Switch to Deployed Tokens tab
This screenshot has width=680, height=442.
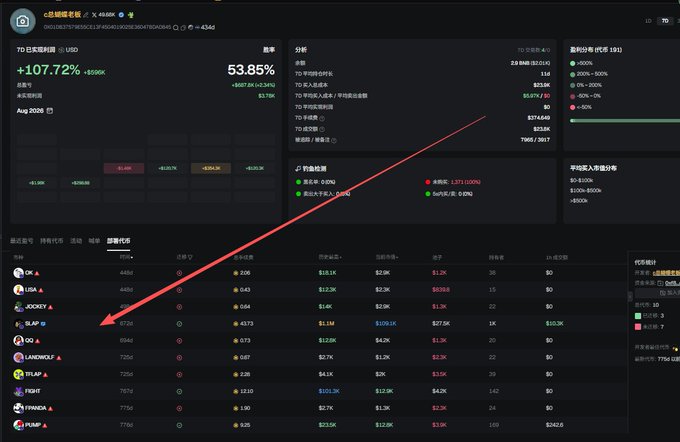(119, 241)
